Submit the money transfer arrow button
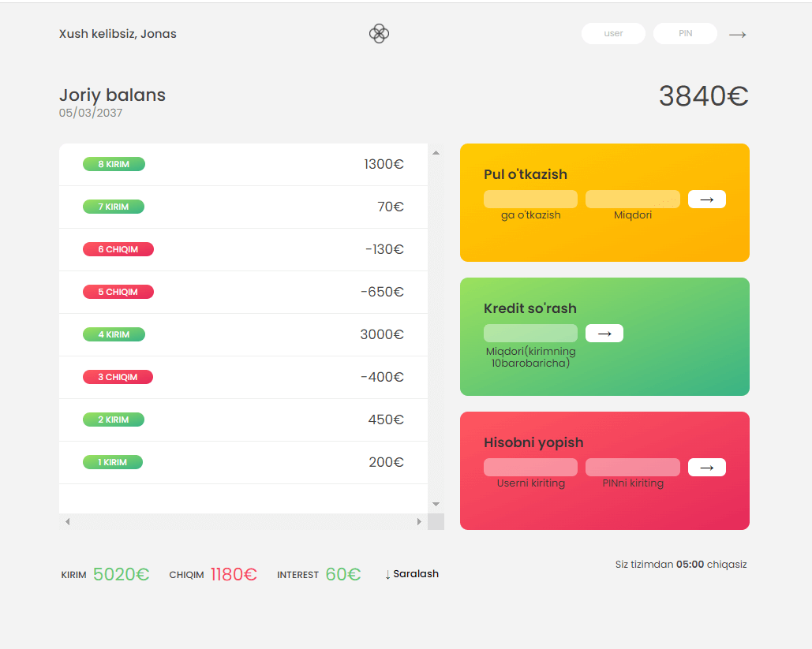Viewport: 812px width, 649px height. tap(706, 200)
